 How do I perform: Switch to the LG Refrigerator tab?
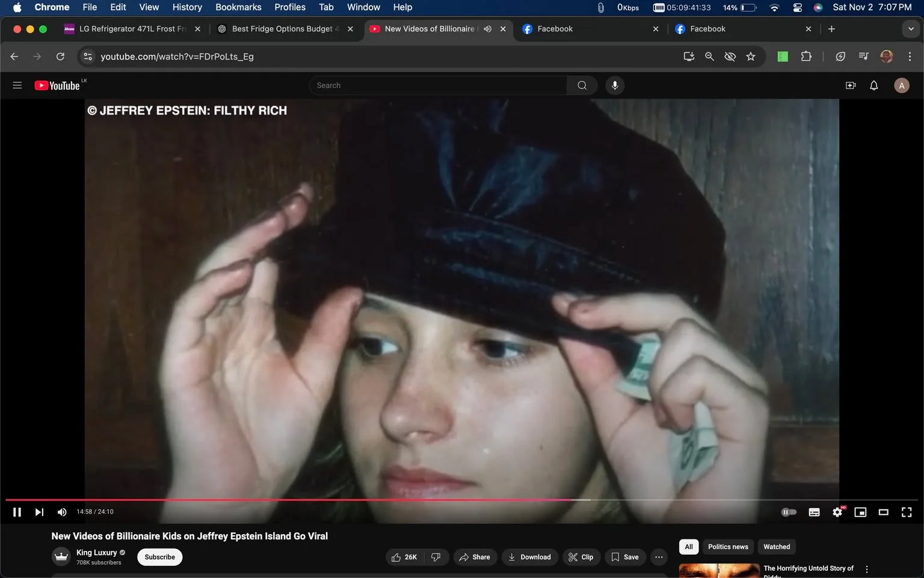(x=132, y=29)
